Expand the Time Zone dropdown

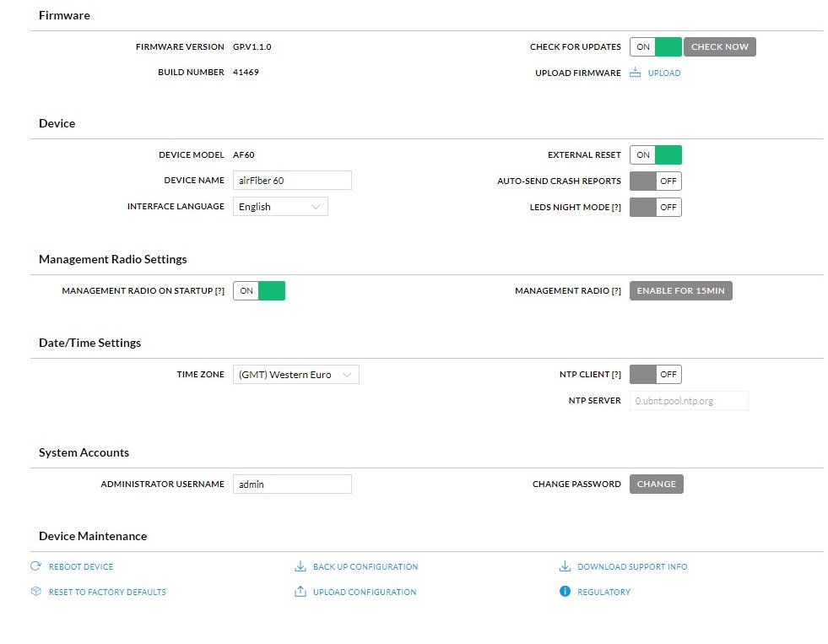[295, 374]
